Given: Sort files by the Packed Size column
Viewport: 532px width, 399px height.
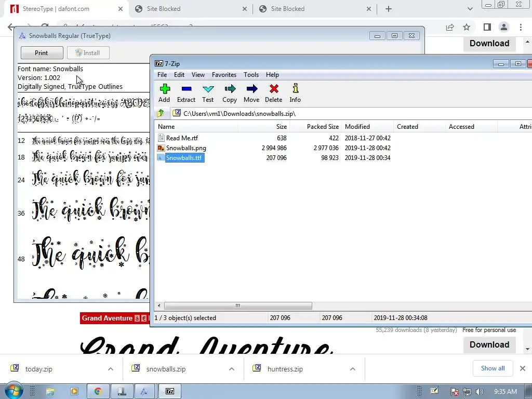Looking at the screenshot, I should point(315,127).
